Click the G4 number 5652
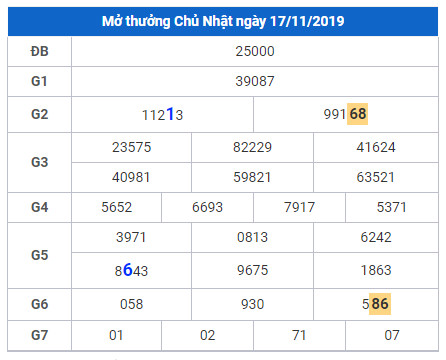This screenshot has height=360, width=446. click(117, 207)
